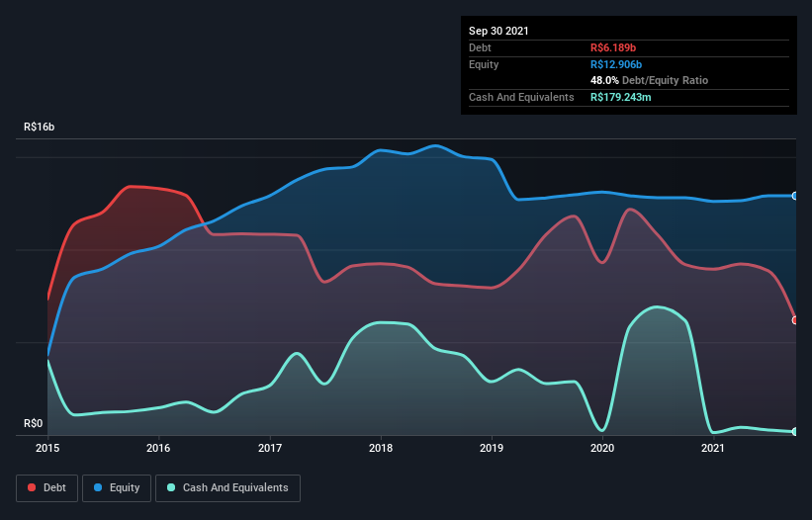812x520 pixels.
Task: Click the Equity tooltip row label
Action: [x=484, y=64]
